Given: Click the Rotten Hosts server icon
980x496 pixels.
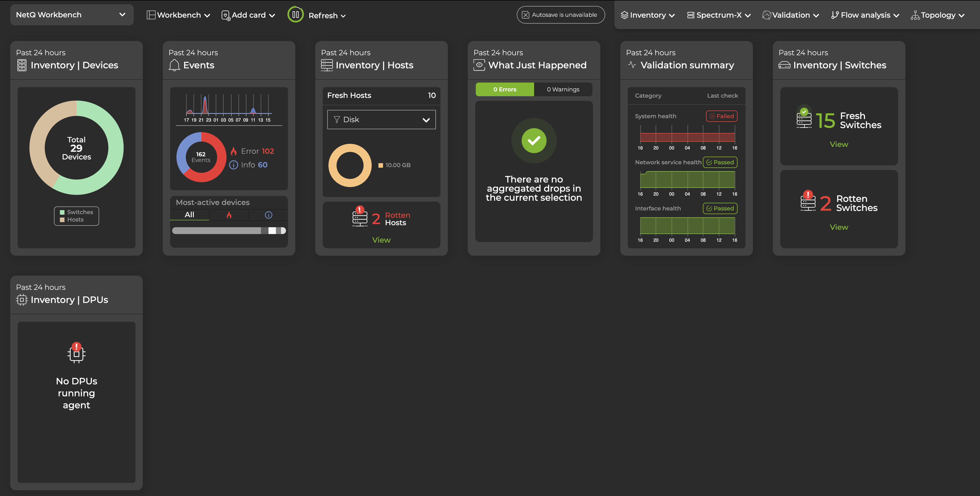Looking at the screenshot, I should pos(359,218).
